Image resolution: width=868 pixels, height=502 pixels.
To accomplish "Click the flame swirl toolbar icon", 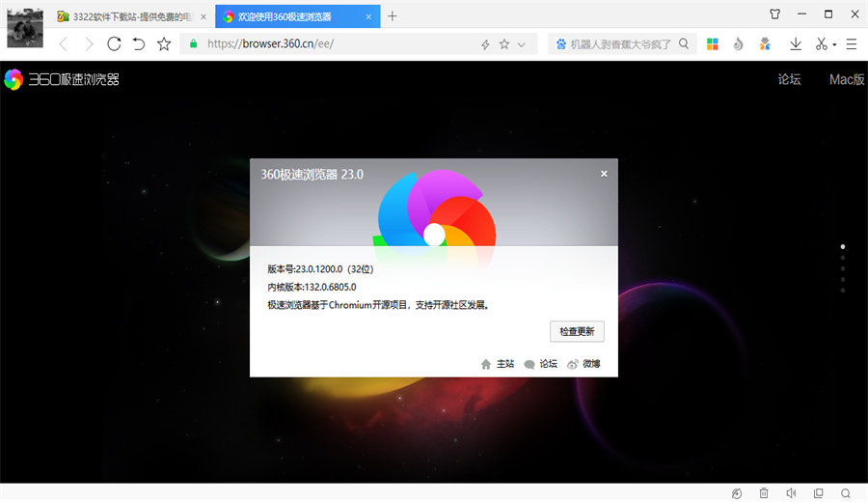I will 738,43.
